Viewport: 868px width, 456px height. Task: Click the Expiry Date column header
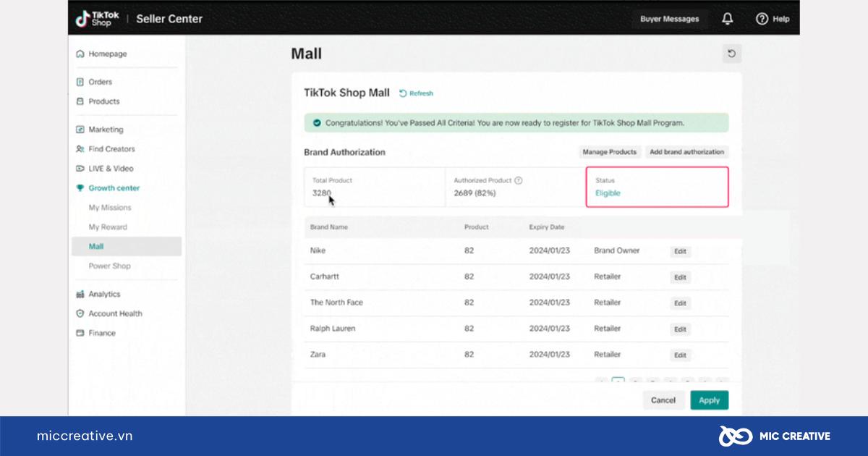pos(547,227)
